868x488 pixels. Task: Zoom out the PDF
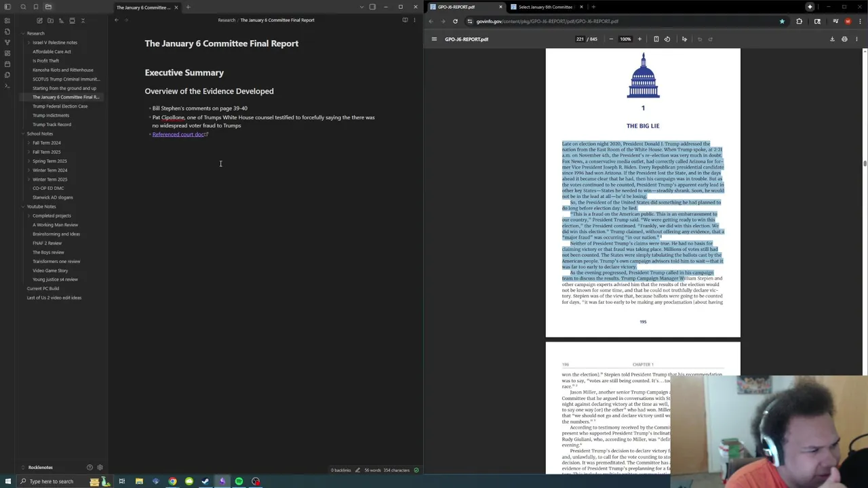coord(611,39)
